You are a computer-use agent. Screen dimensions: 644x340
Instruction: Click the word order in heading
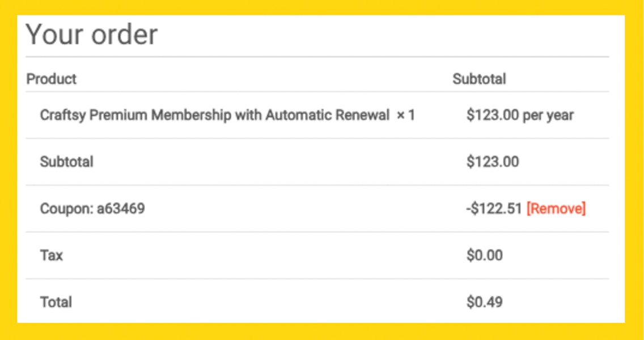(125, 35)
